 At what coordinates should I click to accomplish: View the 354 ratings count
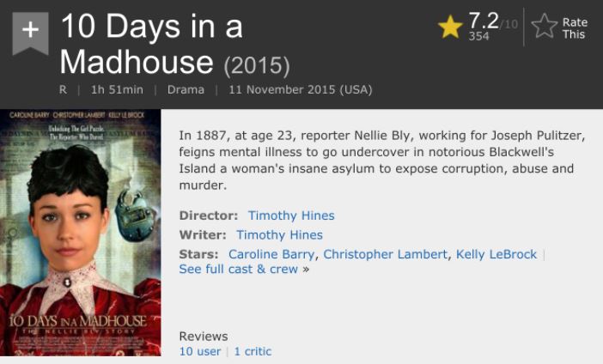478,36
